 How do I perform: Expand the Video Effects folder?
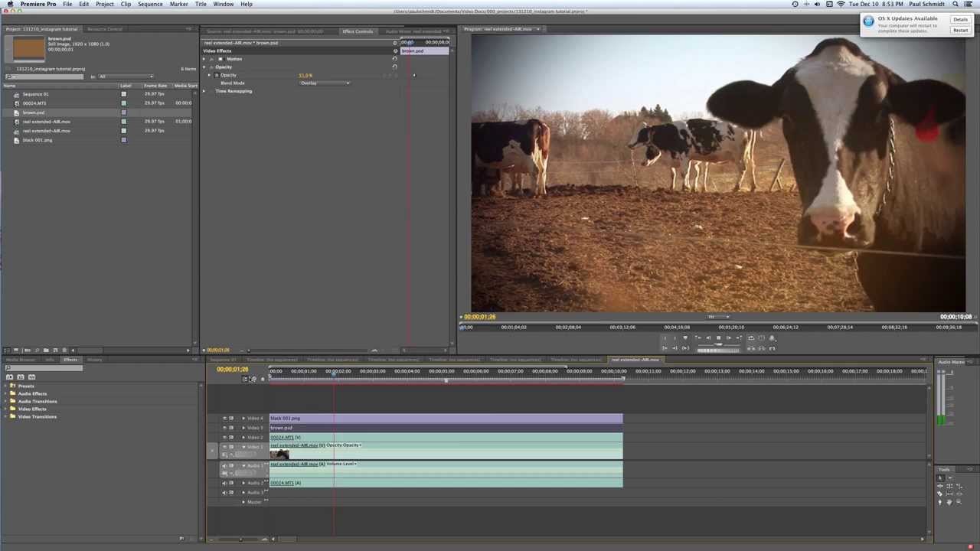(6, 409)
